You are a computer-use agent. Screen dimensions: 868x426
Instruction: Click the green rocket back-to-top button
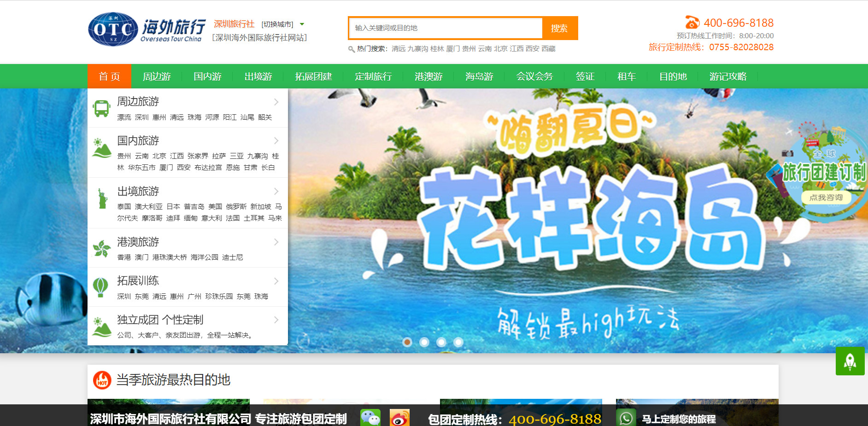tap(850, 361)
